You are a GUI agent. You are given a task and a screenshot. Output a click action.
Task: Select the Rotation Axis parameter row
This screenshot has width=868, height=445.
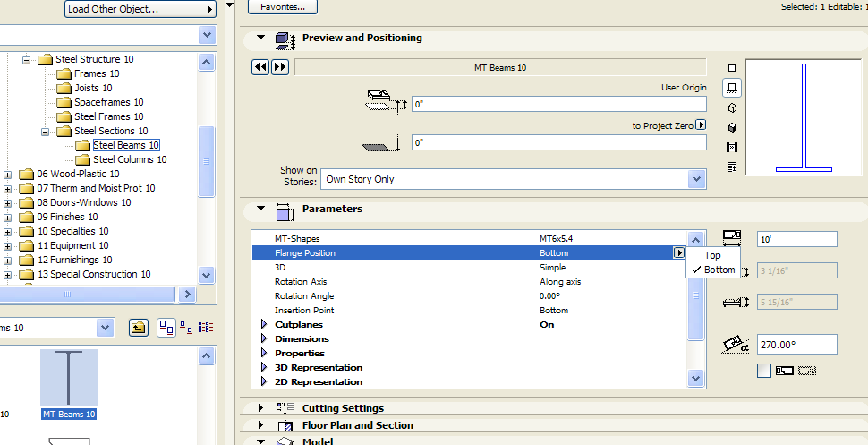click(x=470, y=281)
